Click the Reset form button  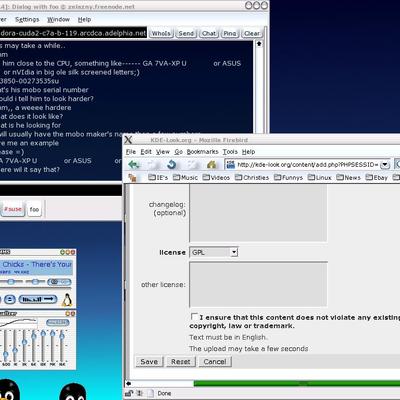[181, 362]
